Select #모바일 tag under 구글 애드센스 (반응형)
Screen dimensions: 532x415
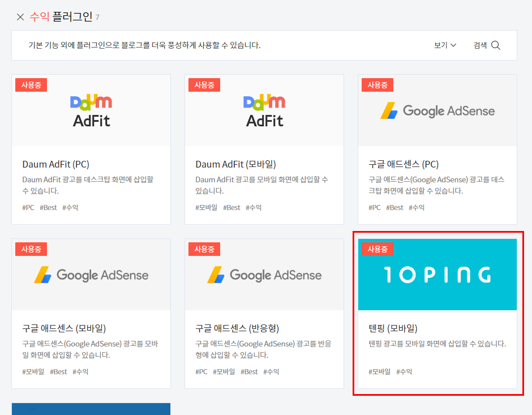[x=224, y=372]
